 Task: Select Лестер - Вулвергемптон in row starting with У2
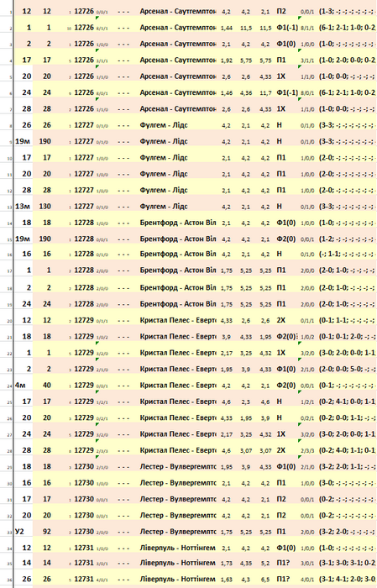click(178, 532)
